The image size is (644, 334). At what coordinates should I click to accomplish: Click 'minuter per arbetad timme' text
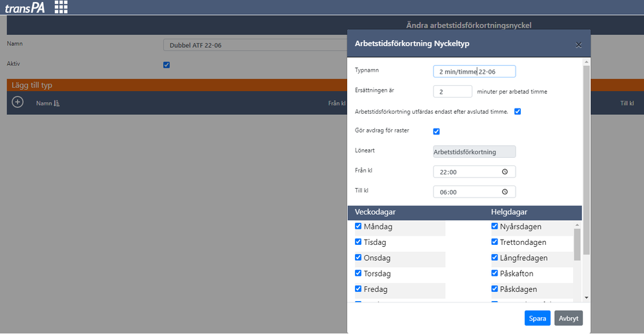512,92
